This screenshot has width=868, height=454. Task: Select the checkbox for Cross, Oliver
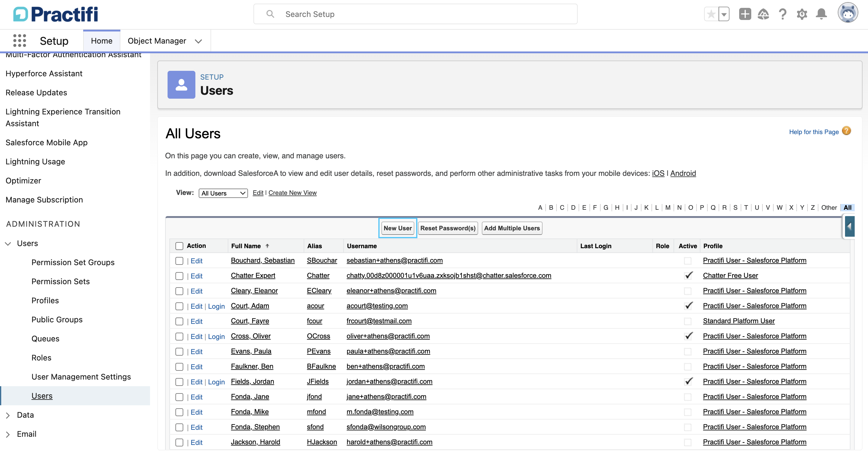179,337
